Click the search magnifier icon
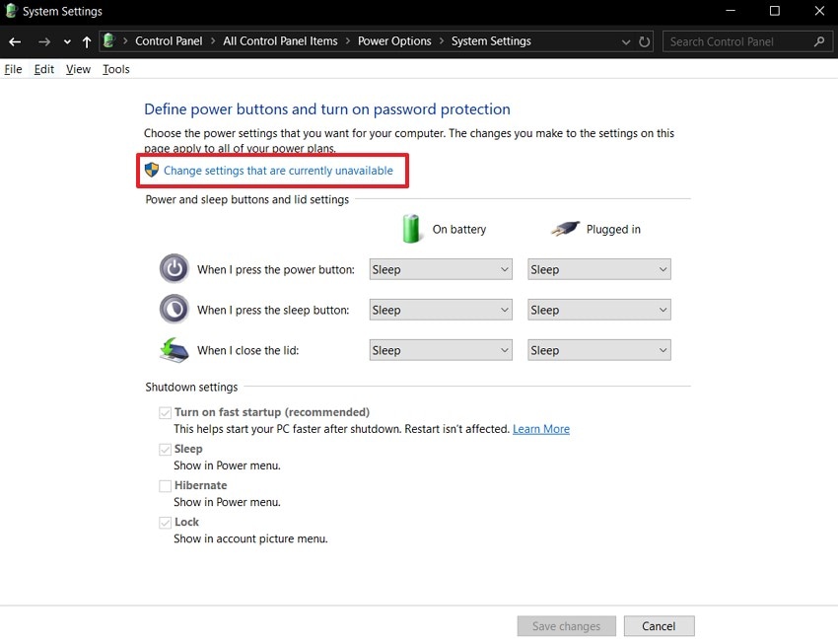 click(818, 41)
